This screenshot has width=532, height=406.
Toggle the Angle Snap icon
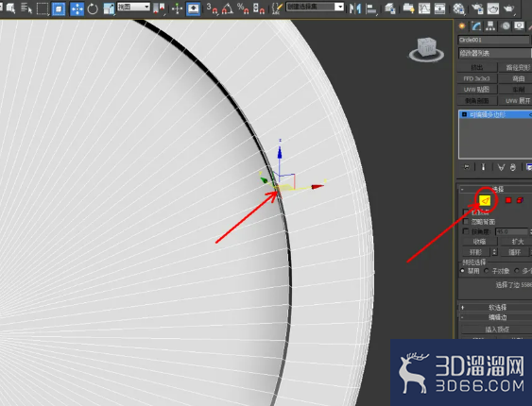(228, 8)
